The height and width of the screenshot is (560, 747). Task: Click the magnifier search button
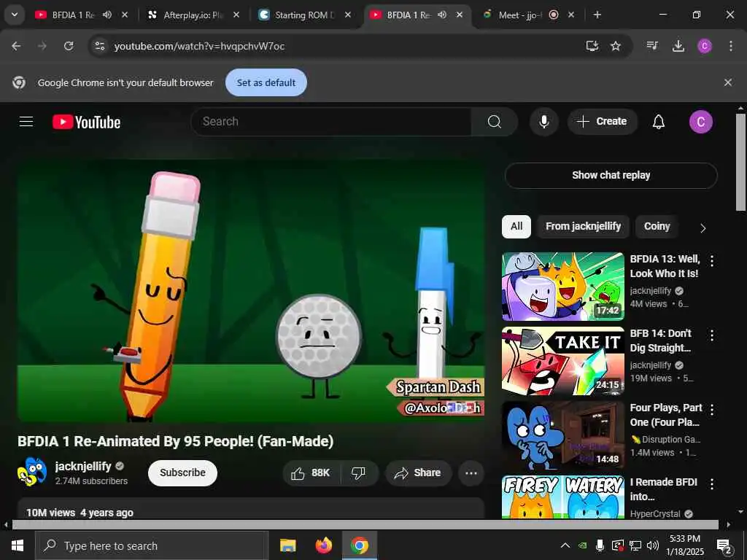[495, 122]
